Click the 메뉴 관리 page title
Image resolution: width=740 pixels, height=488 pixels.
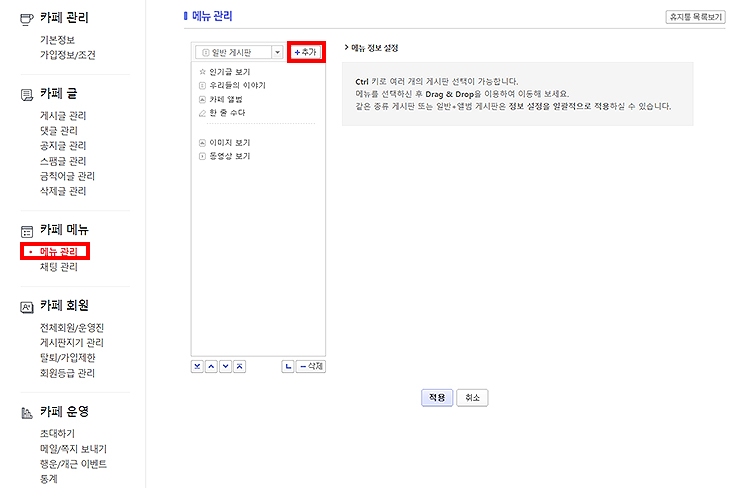tap(212, 16)
